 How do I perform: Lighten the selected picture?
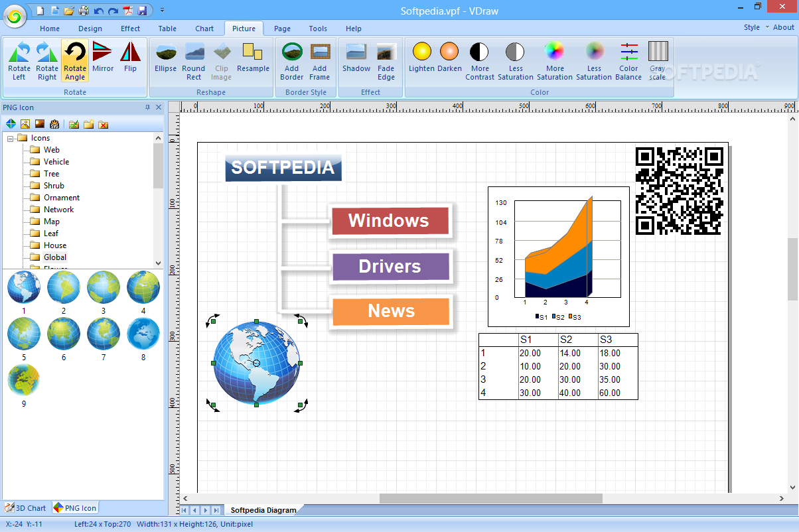click(x=421, y=57)
